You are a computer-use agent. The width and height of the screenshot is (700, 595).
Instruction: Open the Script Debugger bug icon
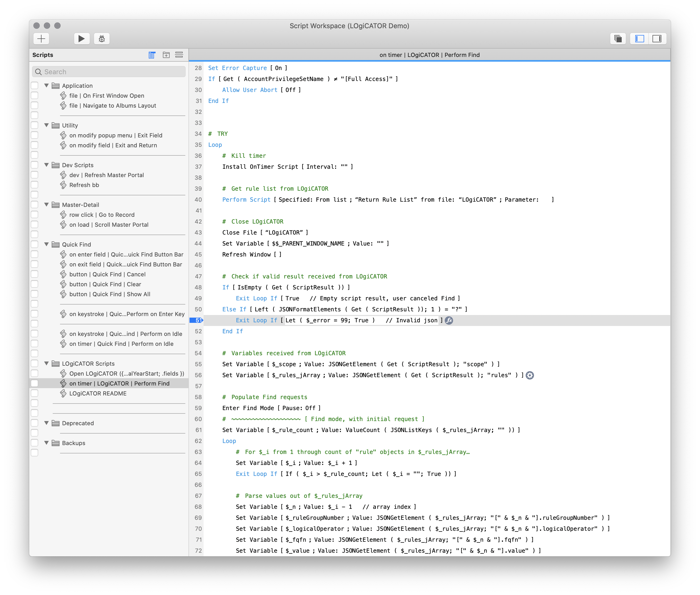point(102,38)
